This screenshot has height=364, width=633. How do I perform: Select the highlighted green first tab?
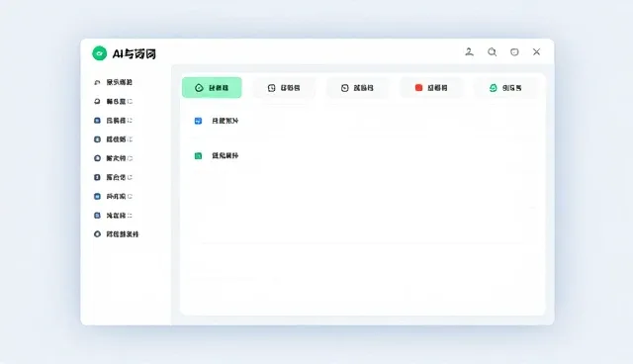point(212,88)
